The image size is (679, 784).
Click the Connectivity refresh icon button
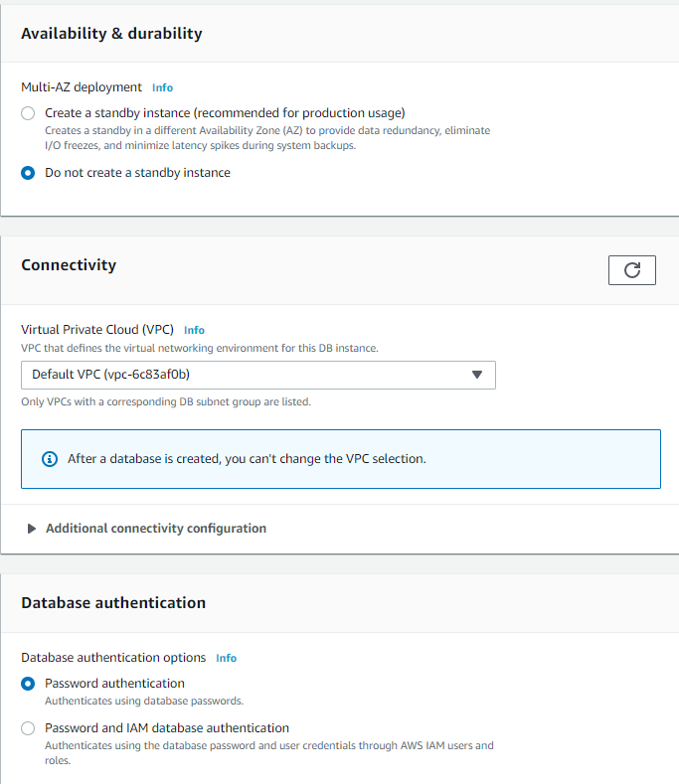coord(632,270)
